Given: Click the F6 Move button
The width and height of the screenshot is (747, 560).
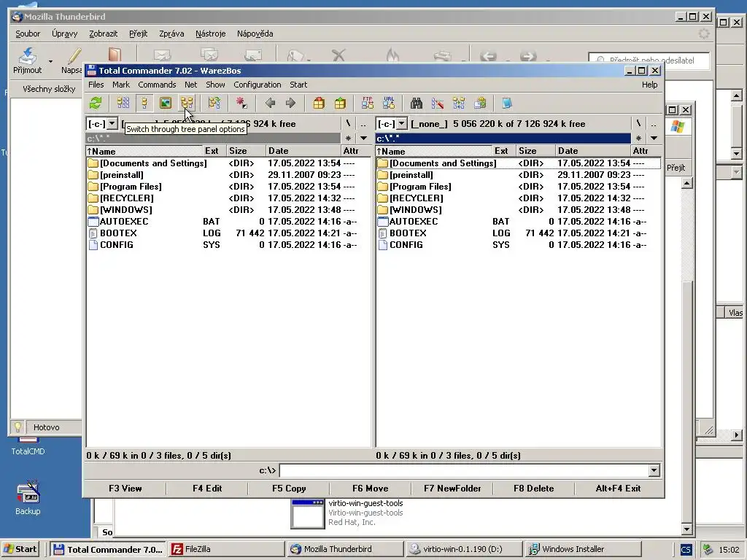Looking at the screenshot, I should [x=370, y=488].
